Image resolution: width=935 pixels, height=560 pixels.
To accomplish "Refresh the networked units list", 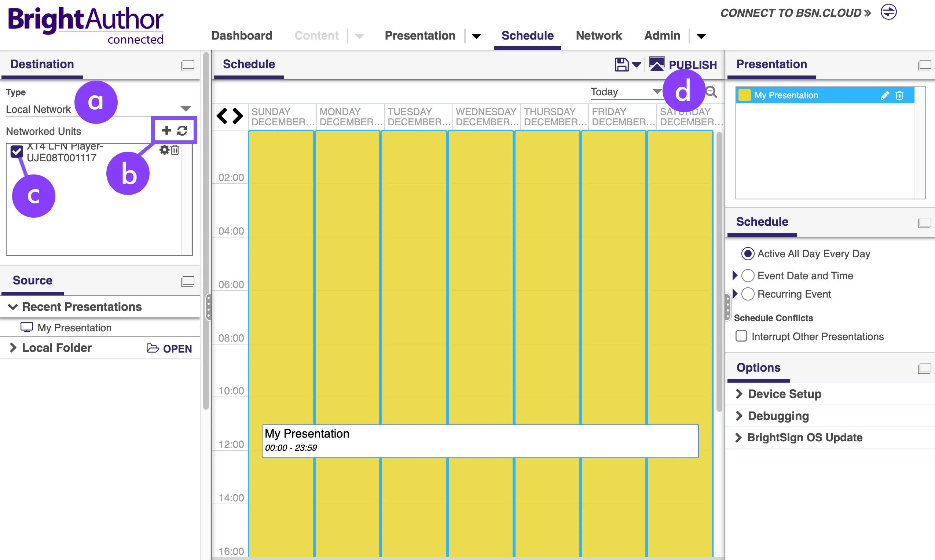I will [182, 130].
